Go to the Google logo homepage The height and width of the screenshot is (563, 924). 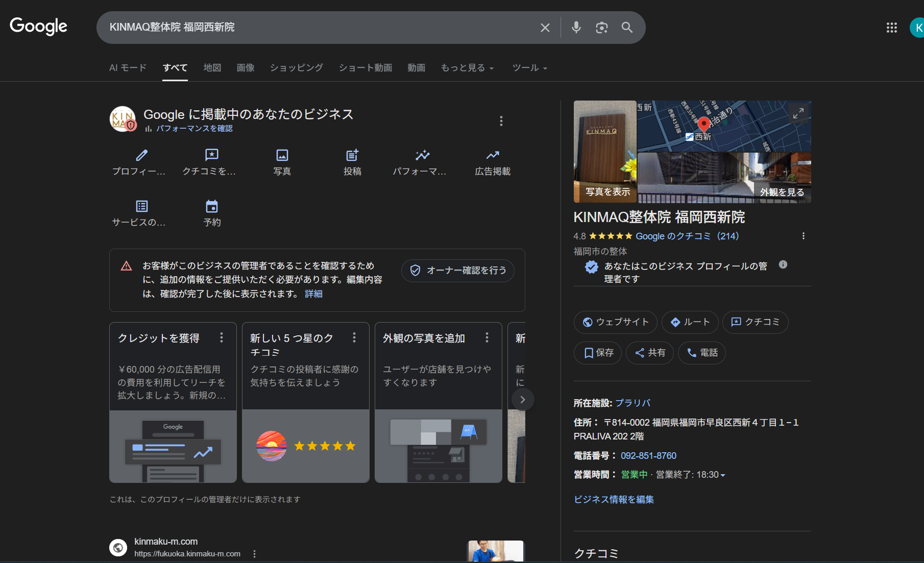click(39, 26)
